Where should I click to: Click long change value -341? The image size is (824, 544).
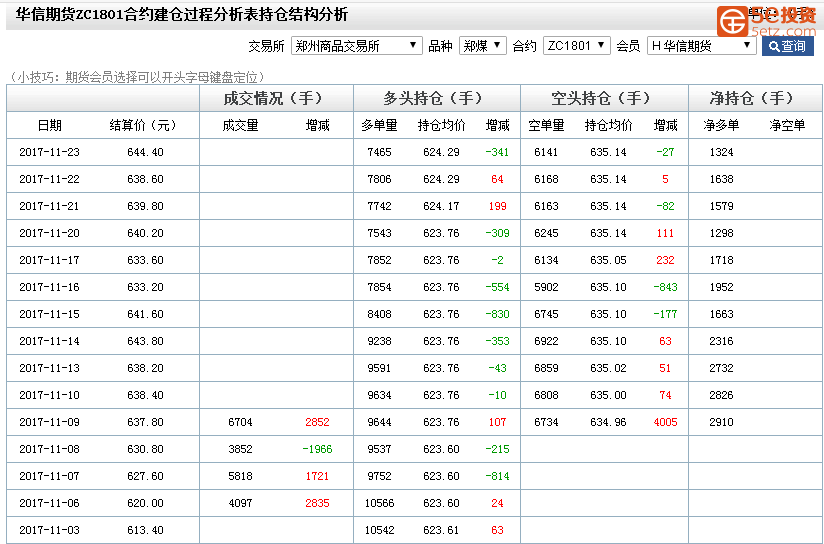point(497,152)
